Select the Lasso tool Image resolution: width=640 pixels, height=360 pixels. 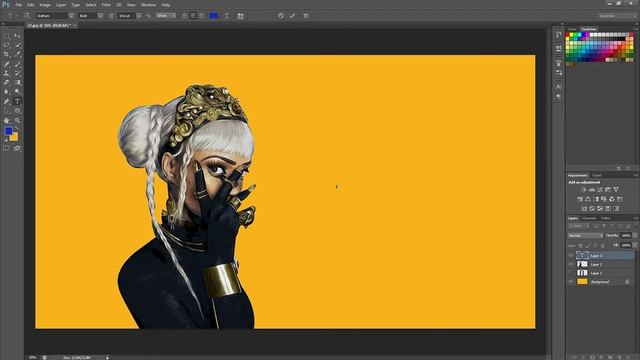pyautogui.click(x=7, y=45)
